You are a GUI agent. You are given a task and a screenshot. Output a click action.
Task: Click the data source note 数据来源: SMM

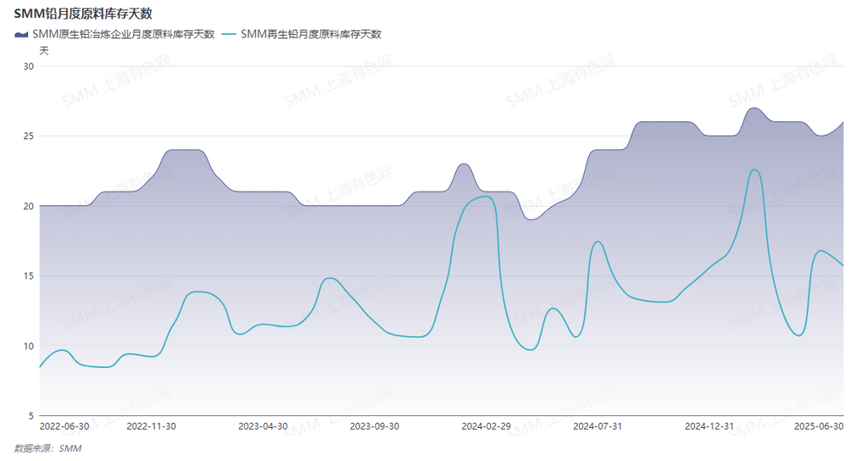tap(48, 449)
